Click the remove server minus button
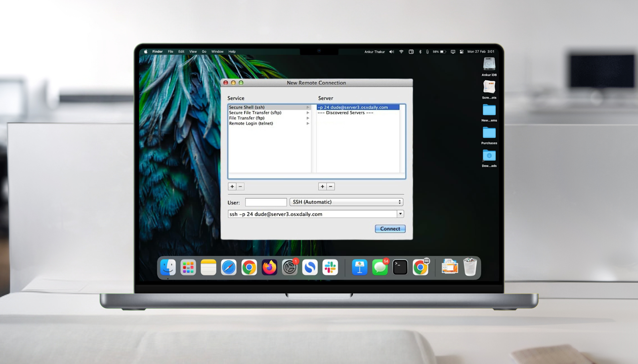Image resolution: width=638 pixels, height=364 pixels. pos(331,186)
